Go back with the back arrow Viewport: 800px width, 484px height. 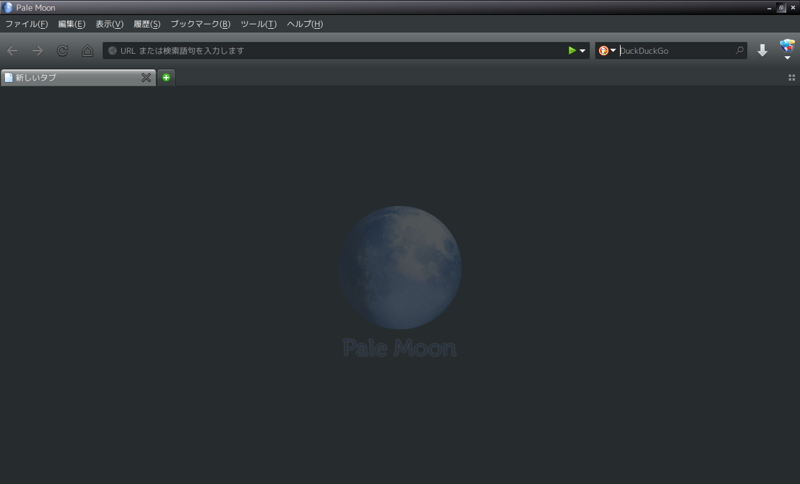12,50
